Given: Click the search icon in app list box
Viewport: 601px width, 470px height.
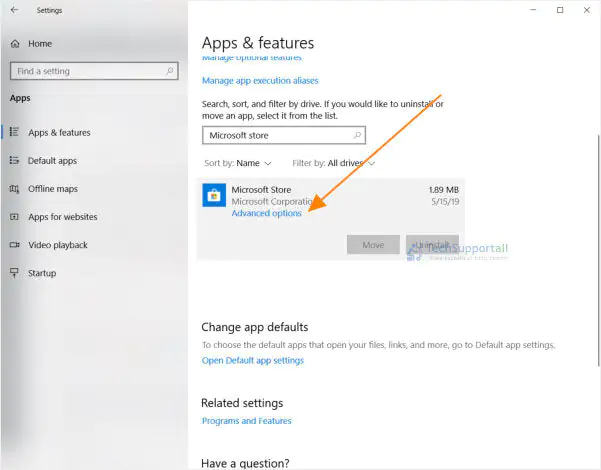Looking at the screenshot, I should pyautogui.click(x=357, y=135).
